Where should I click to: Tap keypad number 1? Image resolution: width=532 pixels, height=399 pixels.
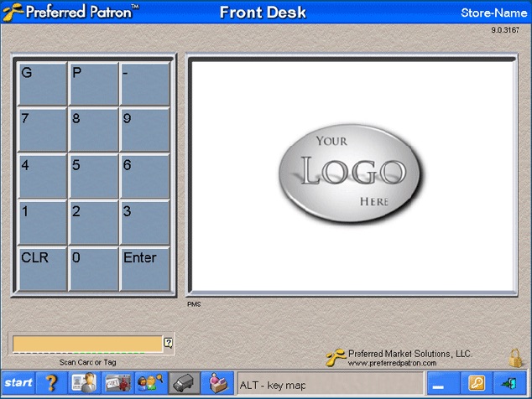pos(43,223)
